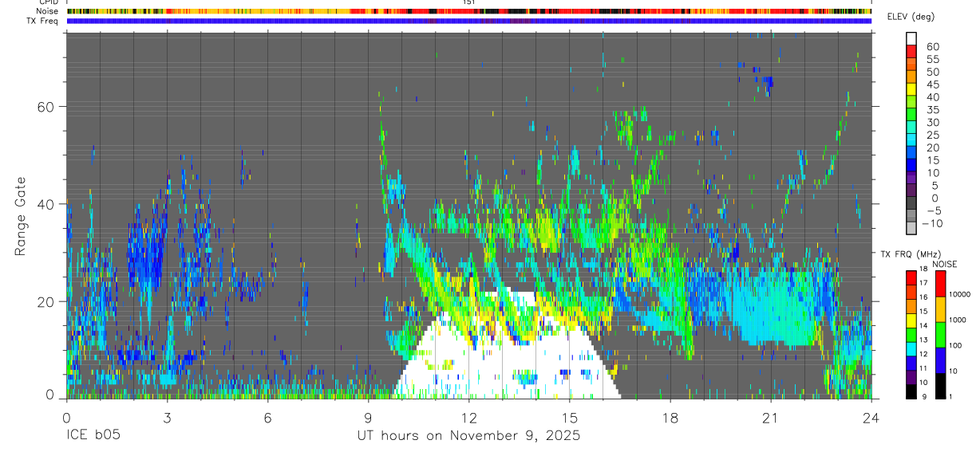The image size is (980, 452).
Task: Click the TX FRQ legend label '17'
Action: [x=922, y=282]
